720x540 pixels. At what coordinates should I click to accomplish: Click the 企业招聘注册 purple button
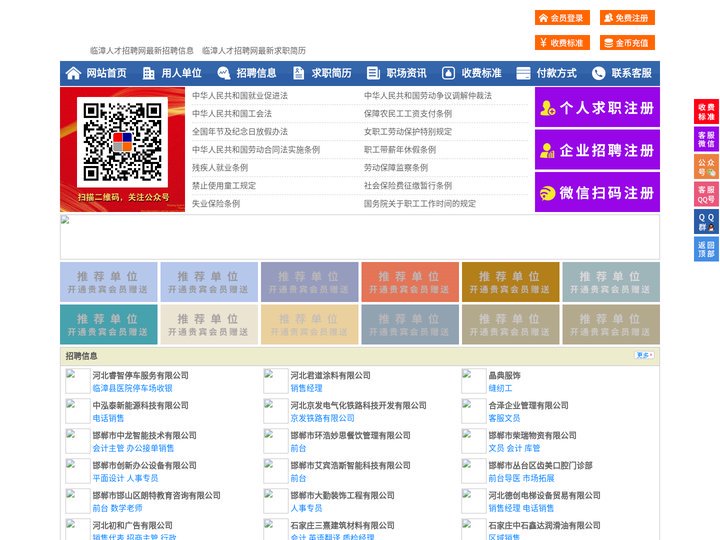(597, 150)
